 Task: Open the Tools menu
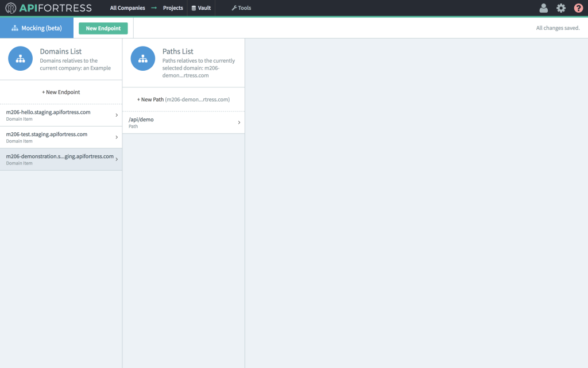coord(240,7)
